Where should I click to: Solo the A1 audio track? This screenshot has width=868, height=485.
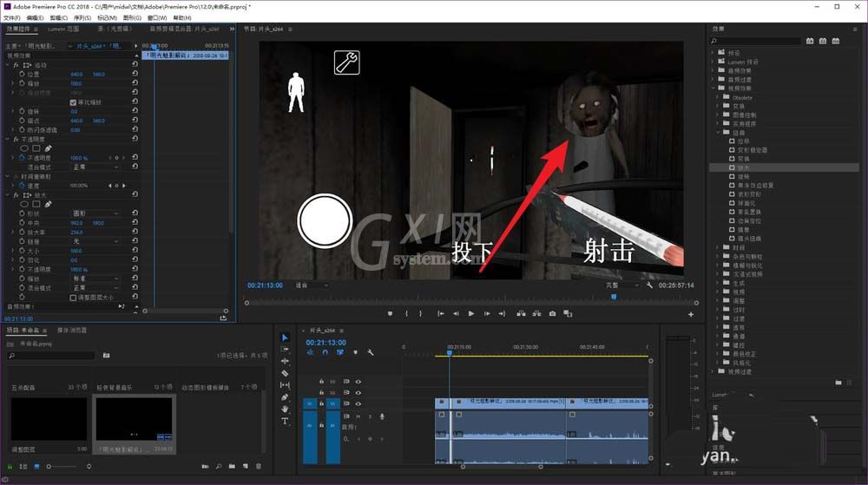[370, 416]
